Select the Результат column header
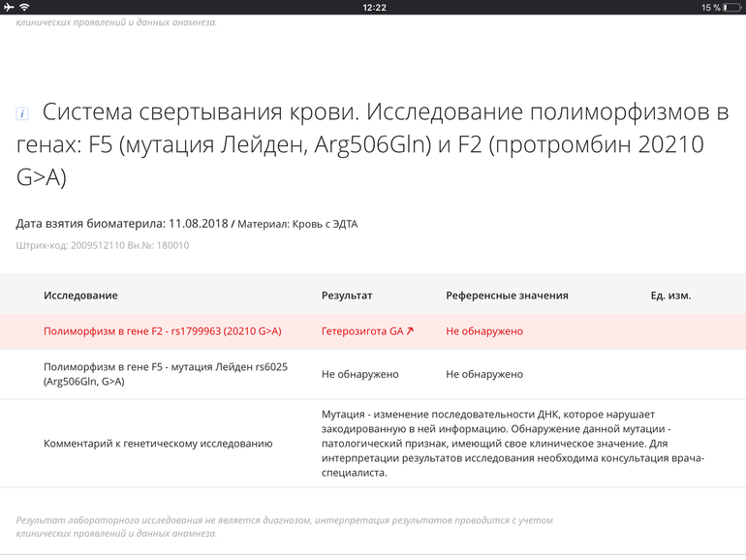 (x=347, y=296)
